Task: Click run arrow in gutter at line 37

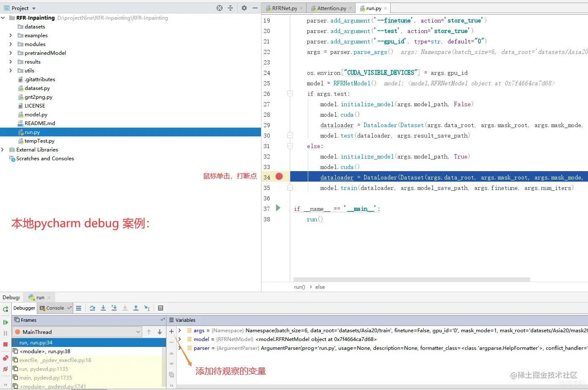Action: (x=278, y=208)
